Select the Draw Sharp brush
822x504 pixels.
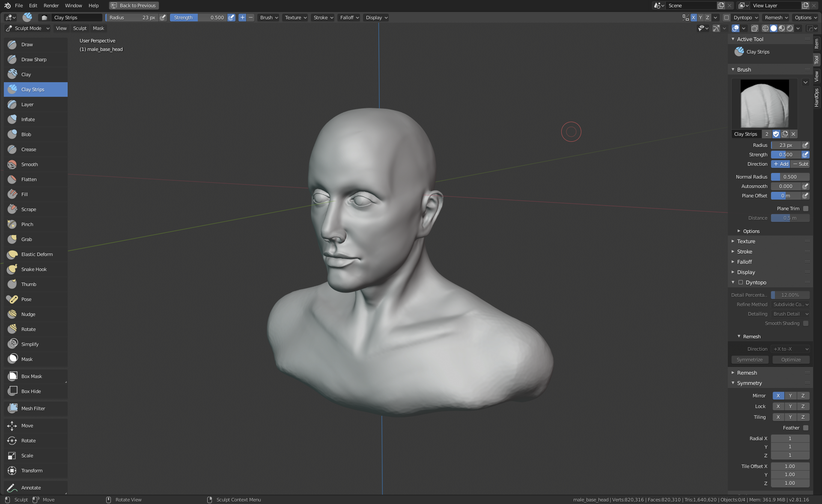(x=34, y=60)
